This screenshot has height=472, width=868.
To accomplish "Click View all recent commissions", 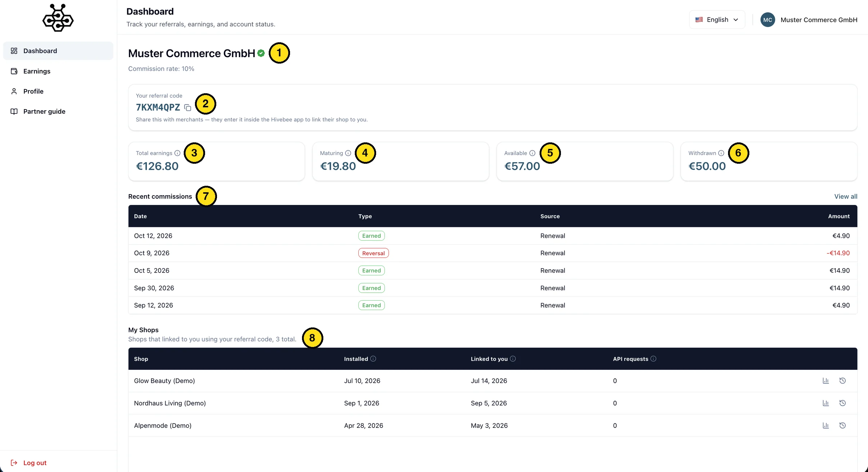I will (x=846, y=196).
